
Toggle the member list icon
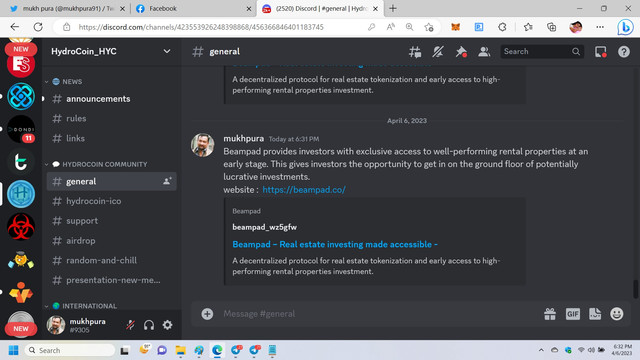click(484, 52)
